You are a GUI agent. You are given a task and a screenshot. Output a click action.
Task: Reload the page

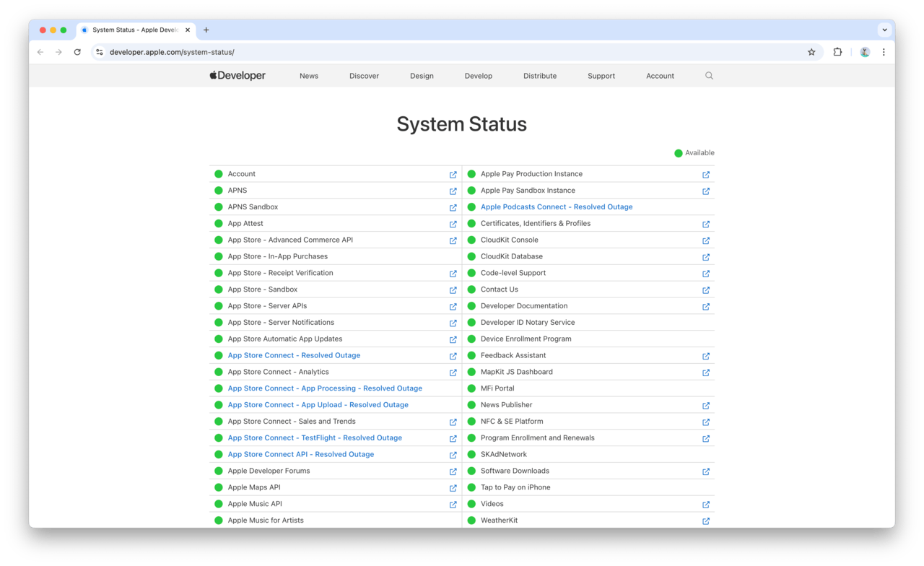click(x=77, y=52)
